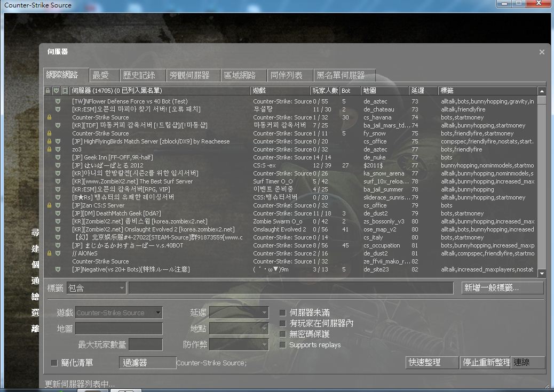Click VAC shield on de_chateau server row
Screen dimensions: 554x392
point(58,109)
